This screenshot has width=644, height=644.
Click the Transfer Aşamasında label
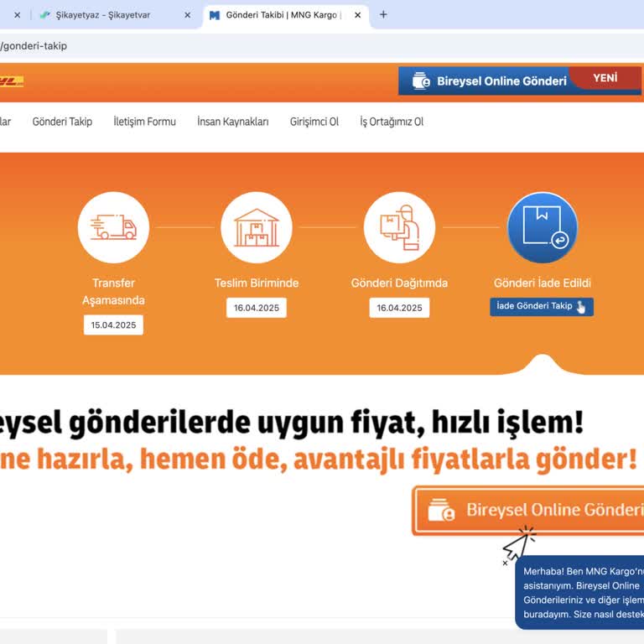[113, 292]
